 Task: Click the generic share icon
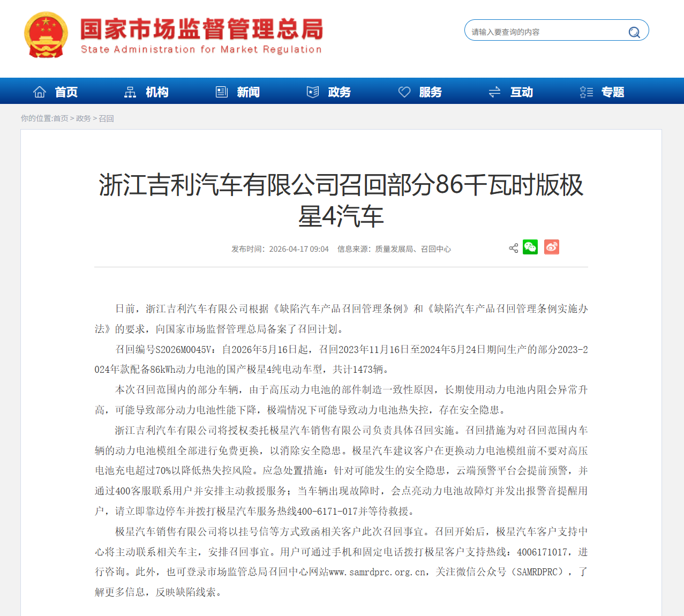514,248
